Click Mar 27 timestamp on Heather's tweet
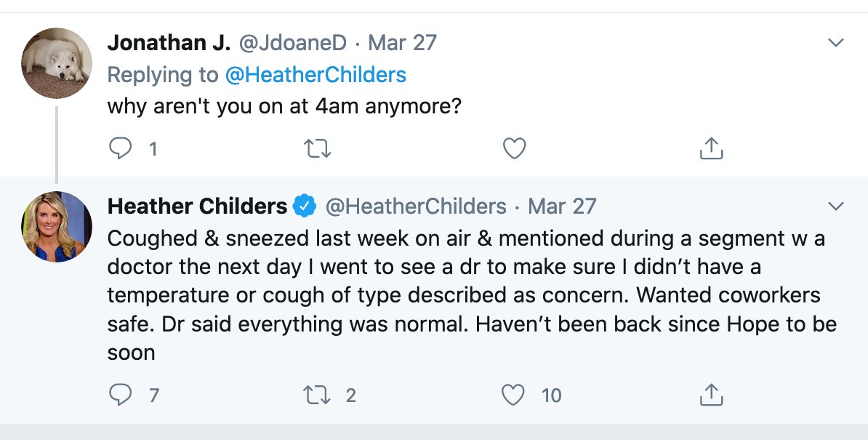Viewport: 868px width, 442px height. click(x=562, y=206)
